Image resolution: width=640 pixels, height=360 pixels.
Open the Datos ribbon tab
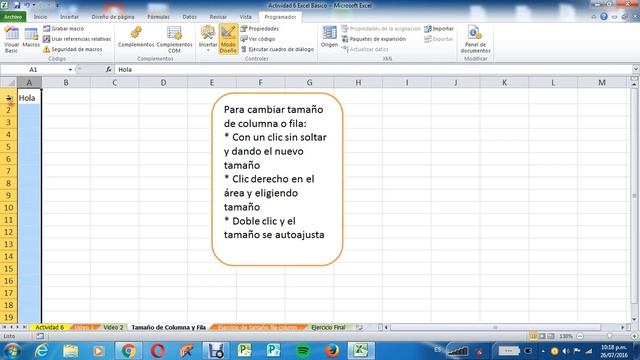pos(189,17)
